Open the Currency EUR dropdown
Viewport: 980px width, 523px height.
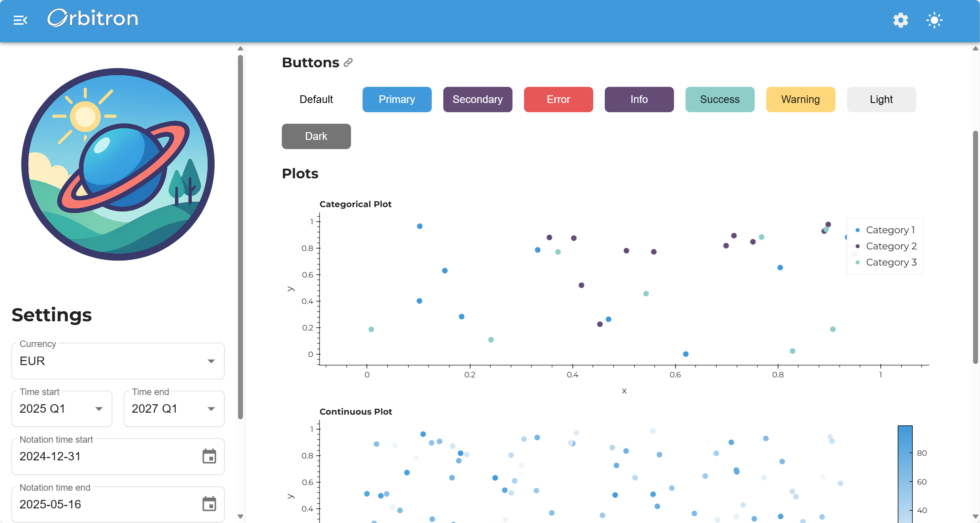118,361
